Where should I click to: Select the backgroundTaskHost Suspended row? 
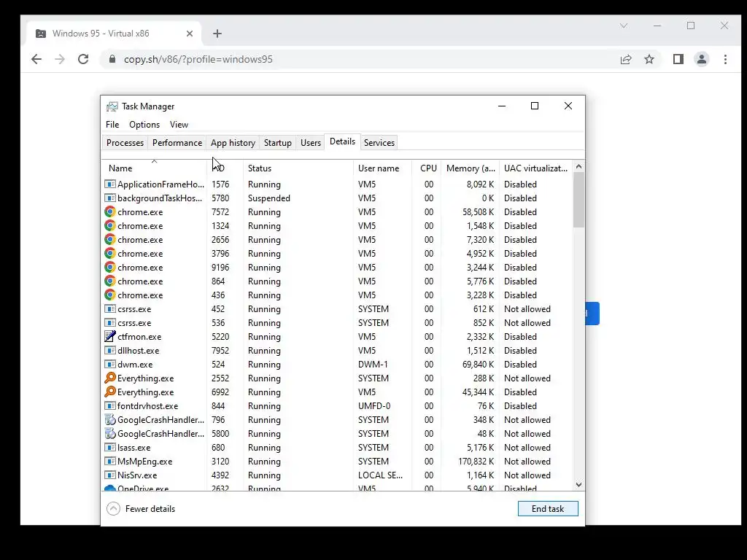[x=337, y=198]
